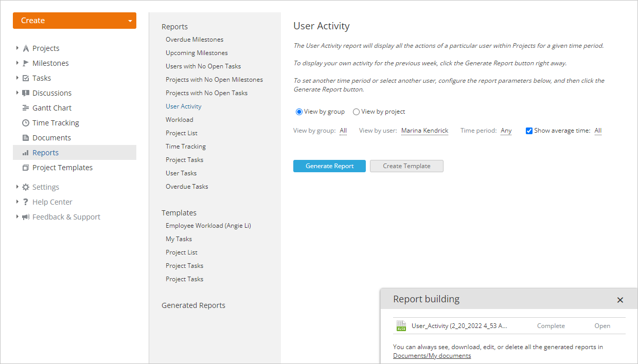Click the Project Templates icon
The image size is (638, 364).
click(x=26, y=168)
